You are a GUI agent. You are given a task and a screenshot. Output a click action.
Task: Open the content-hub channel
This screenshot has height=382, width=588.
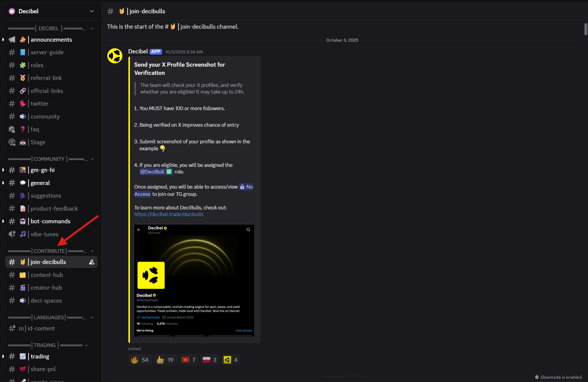tap(47, 275)
